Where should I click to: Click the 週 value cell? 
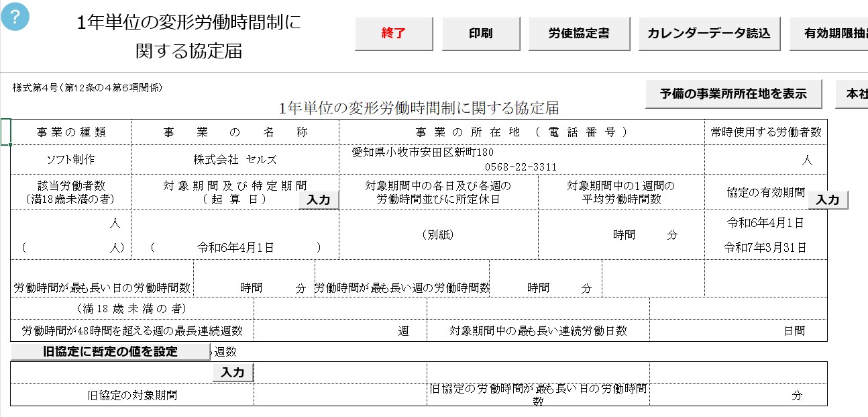(340, 330)
